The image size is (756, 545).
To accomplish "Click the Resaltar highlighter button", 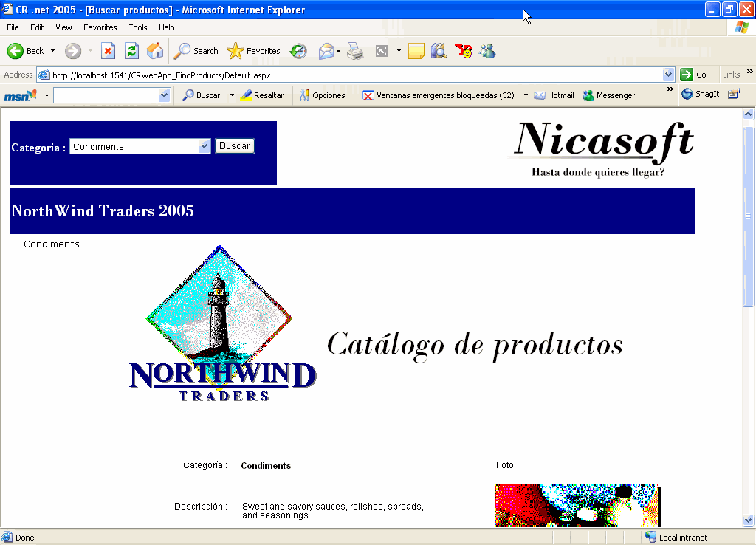I will (x=262, y=95).
